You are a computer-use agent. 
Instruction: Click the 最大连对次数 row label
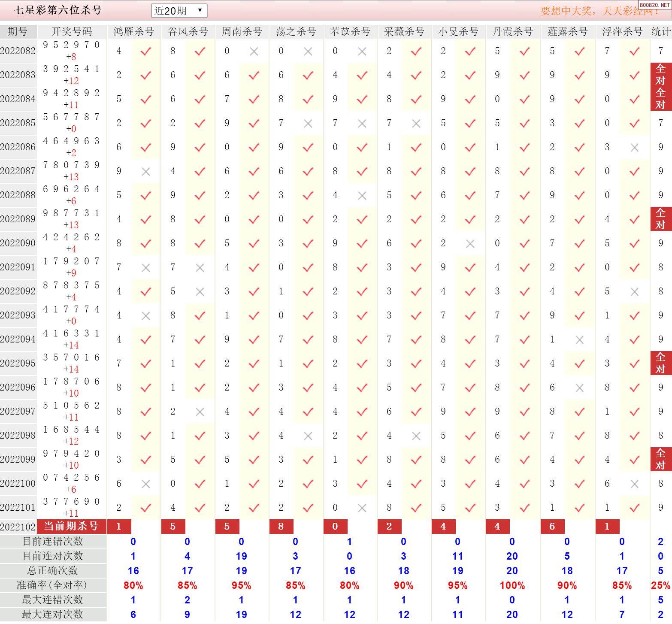[x=53, y=615]
